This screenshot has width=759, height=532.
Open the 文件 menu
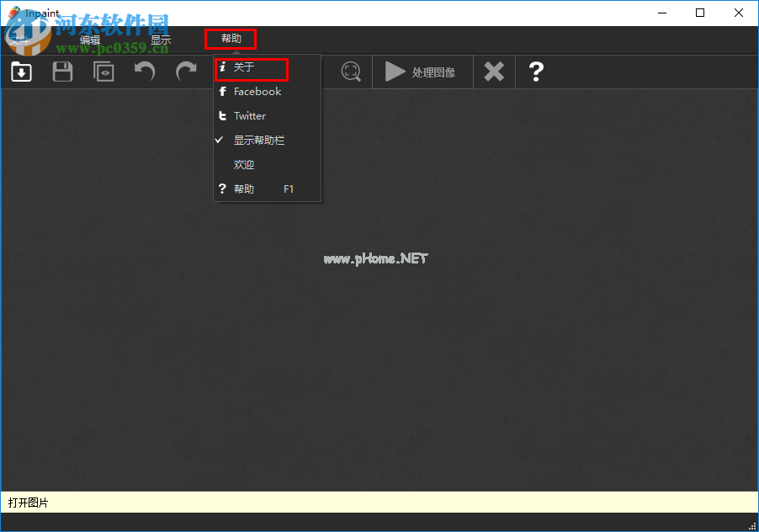[x=20, y=39]
